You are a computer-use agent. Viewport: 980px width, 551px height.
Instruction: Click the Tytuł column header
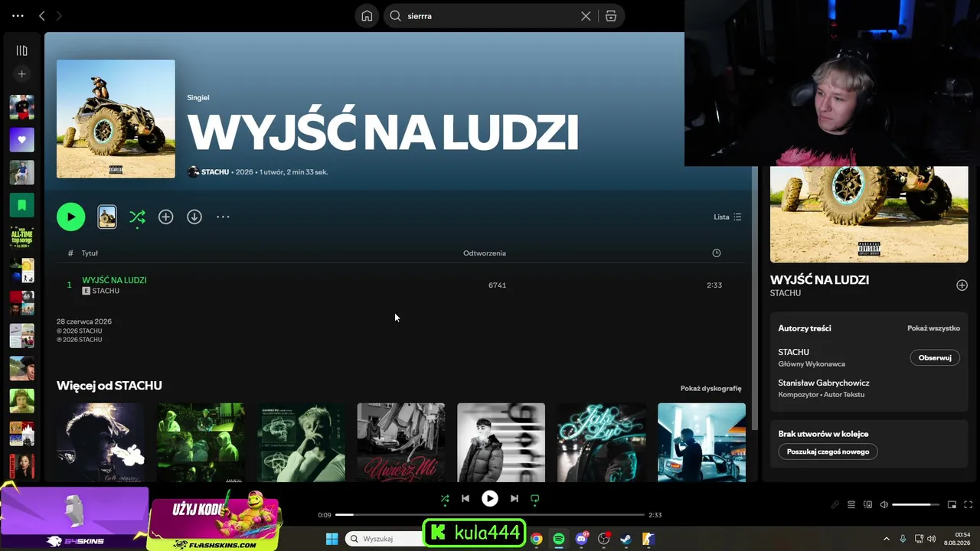click(x=90, y=253)
